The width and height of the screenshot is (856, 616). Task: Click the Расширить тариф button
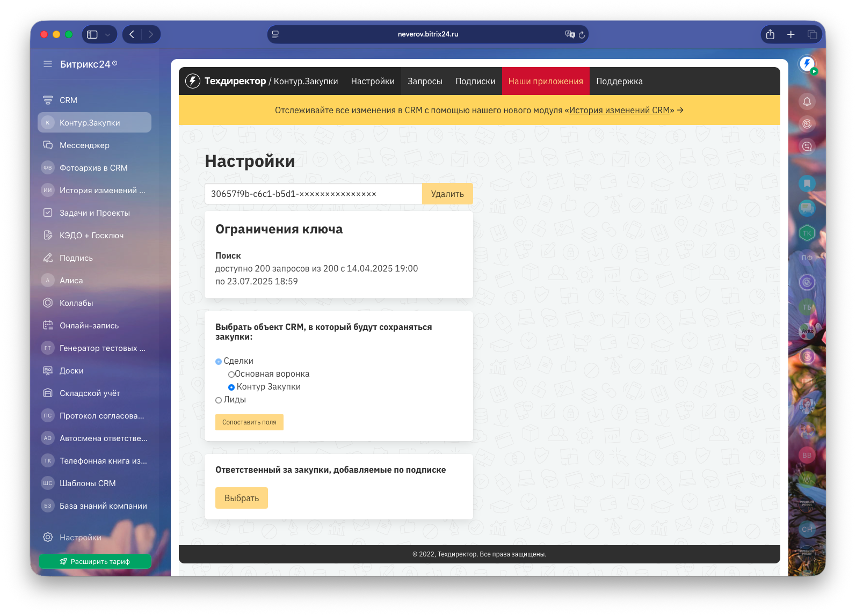tap(95, 562)
